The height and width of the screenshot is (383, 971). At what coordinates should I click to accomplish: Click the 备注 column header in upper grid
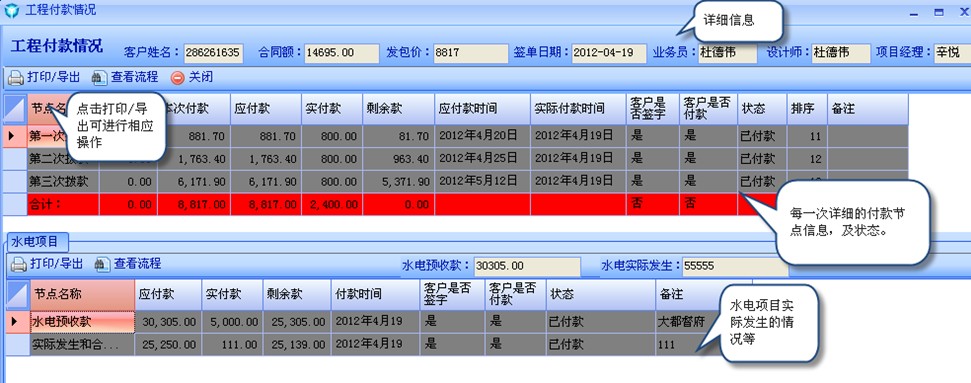868,109
